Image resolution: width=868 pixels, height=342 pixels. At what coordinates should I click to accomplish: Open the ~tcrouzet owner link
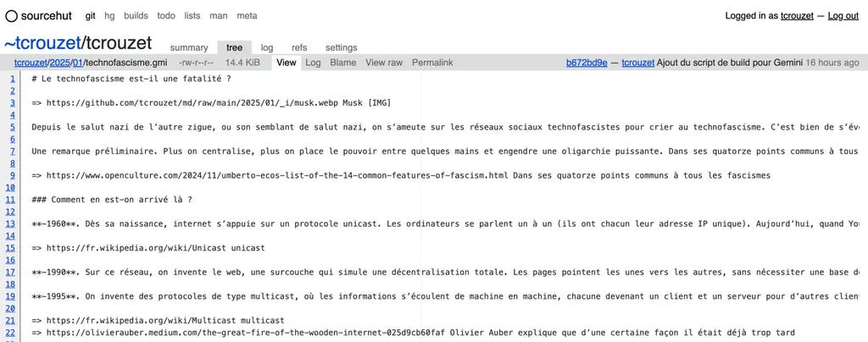42,43
